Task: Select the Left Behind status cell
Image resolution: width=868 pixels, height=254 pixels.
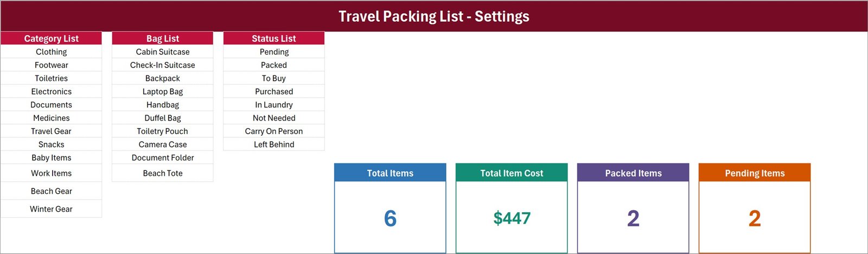Action: [x=274, y=144]
